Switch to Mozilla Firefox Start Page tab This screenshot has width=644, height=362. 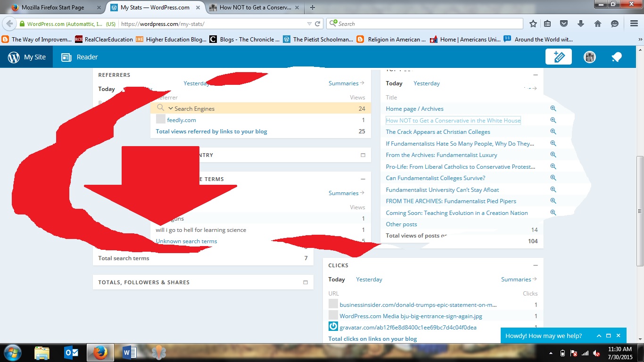pyautogui.click(x=53, y=8)
